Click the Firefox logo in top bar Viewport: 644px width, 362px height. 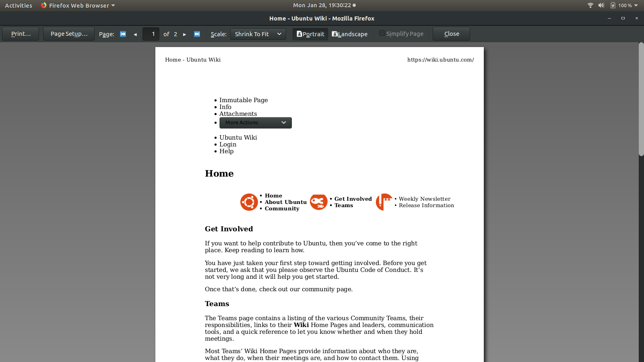[x=43, y=5]
